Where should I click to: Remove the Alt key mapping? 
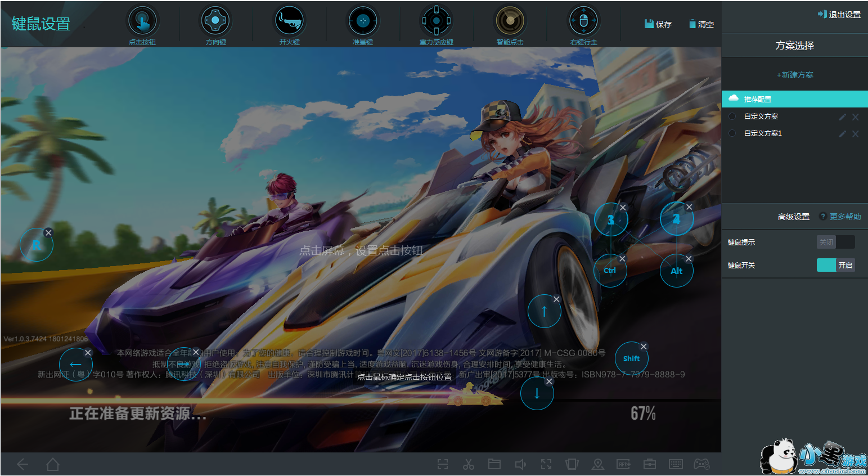click(x=689, y=259)
